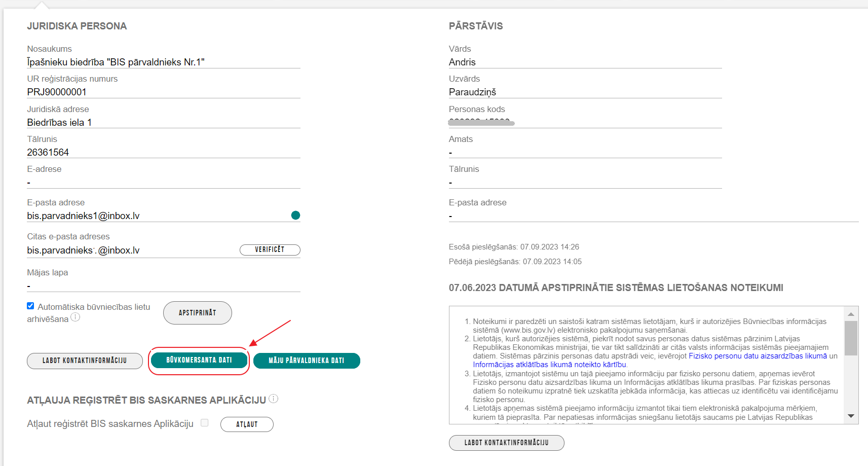
Task: Open Informācijas atklātības likumā noteikto kārtību link
Action: coord(550,365)
